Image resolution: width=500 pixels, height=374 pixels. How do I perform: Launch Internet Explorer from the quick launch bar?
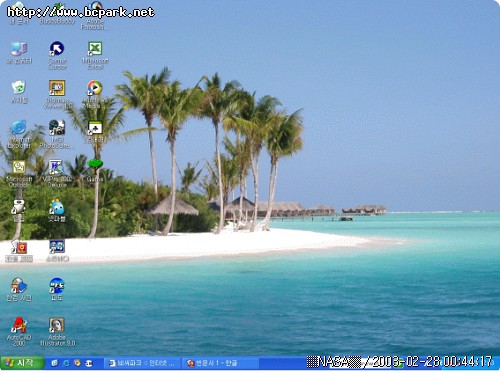click(x=66, y=363)
